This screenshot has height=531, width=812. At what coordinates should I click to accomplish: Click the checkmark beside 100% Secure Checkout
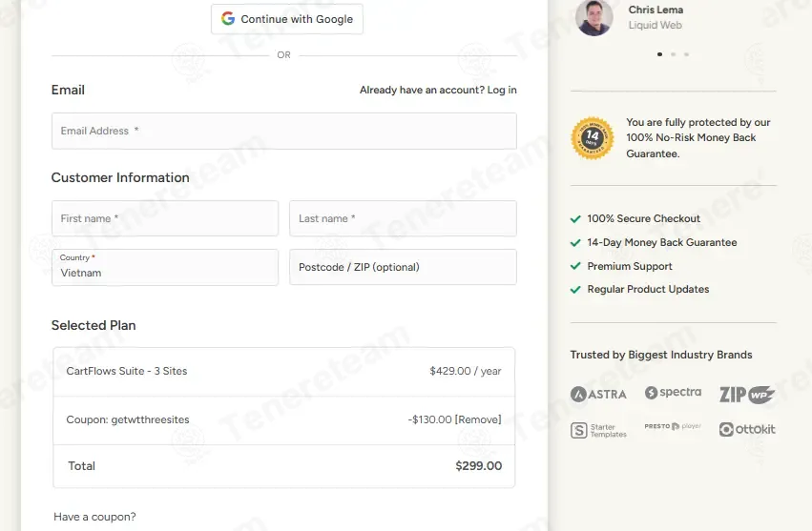tap(575, 219)
